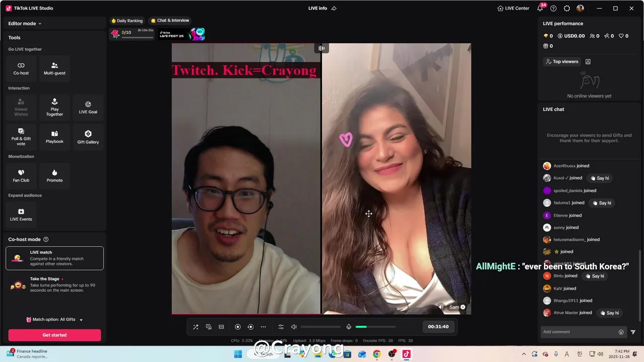Open LIVE Events

21,215
